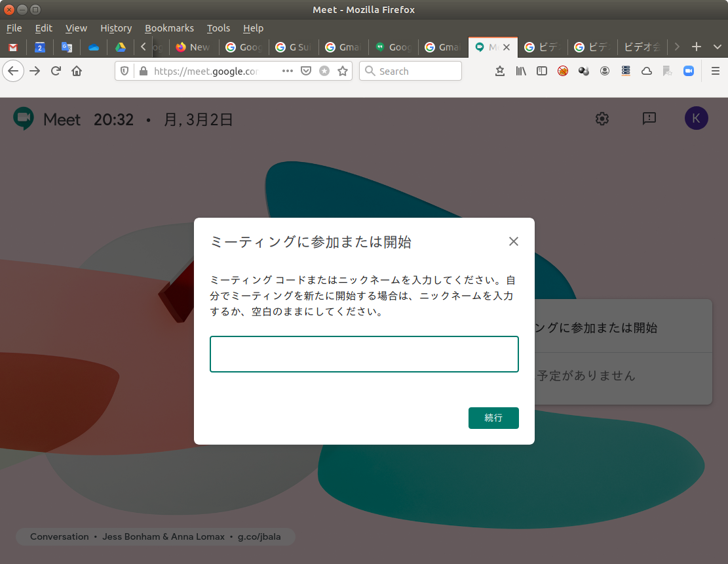
Task: Go to the Firefox home page
Action: point(77,71)
